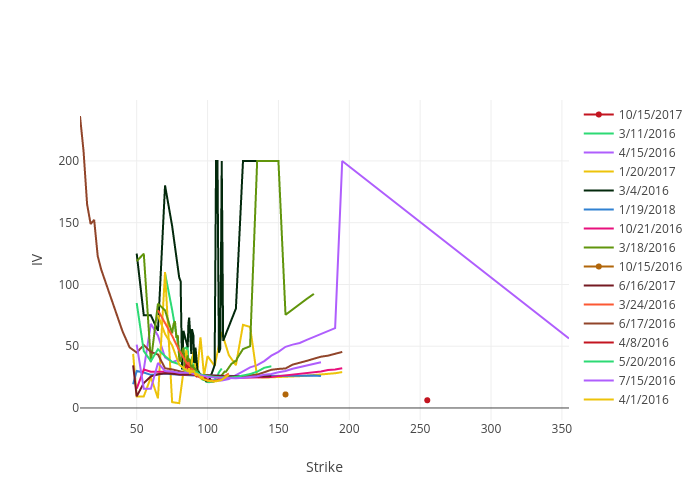The height and width of the screenshot is (500, 700).
Task: Toggle 3/18/2016 legend item
Action: pyautogui.click(x=646, y=247)
